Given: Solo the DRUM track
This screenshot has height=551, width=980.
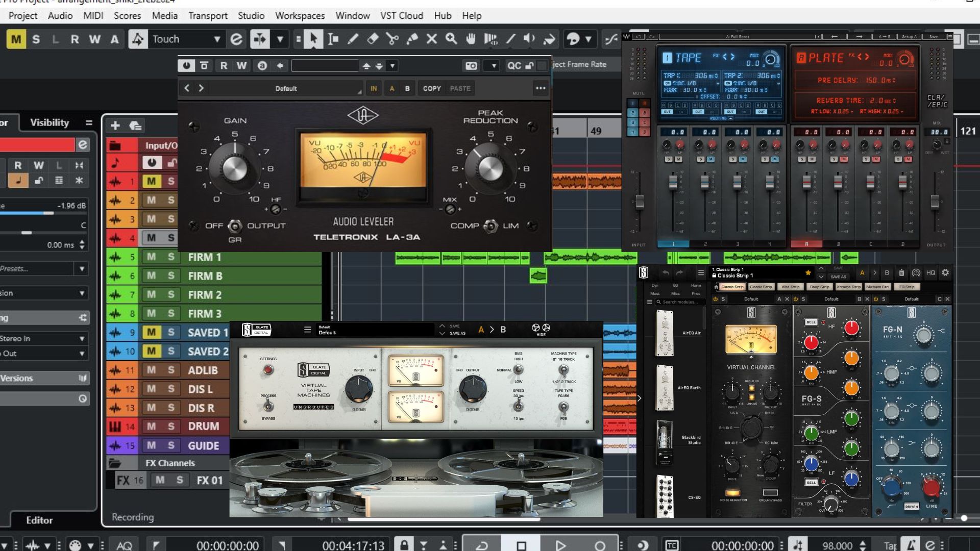Looking at the screenshot, I should pos(171,427).
